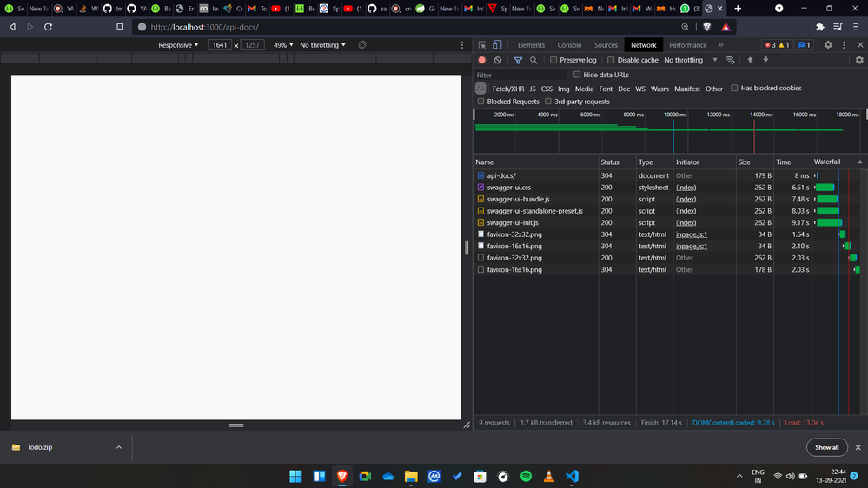Click the import HAR file upload icon
The width and height of the screenshot is (868, 488).
coord(750,60)
